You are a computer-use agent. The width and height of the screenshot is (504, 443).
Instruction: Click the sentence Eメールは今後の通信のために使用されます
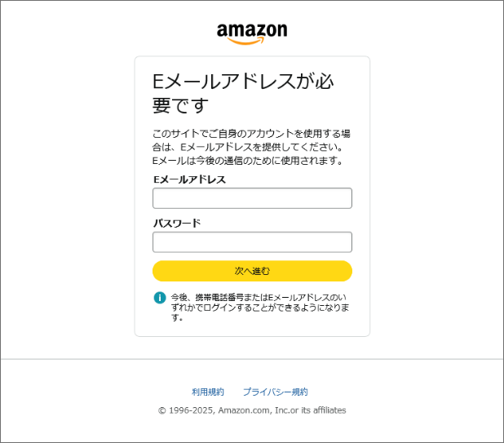[246, 161]
